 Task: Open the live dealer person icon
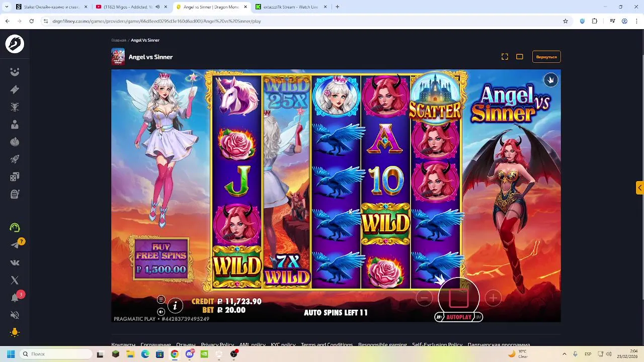[15, 124]
